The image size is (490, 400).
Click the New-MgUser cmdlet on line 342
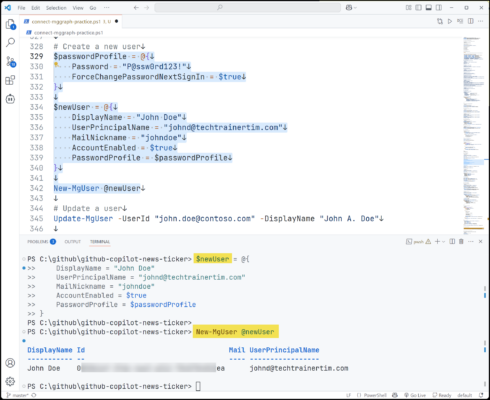pyautogui.click(x=76, y=188)
